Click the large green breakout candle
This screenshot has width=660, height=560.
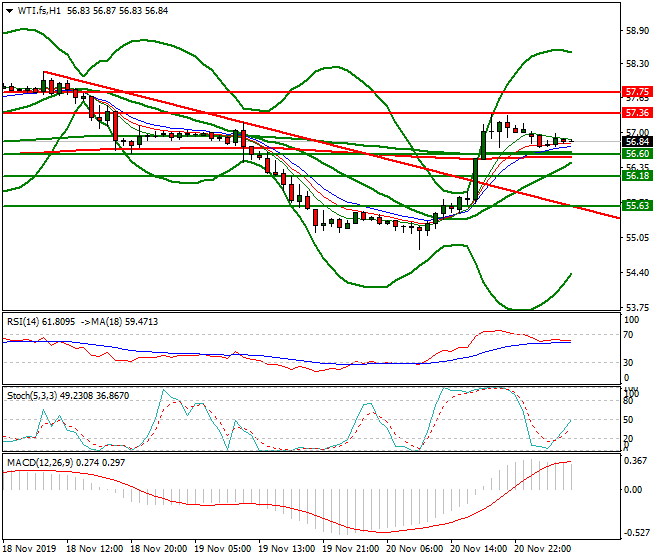tap(476, 179)
